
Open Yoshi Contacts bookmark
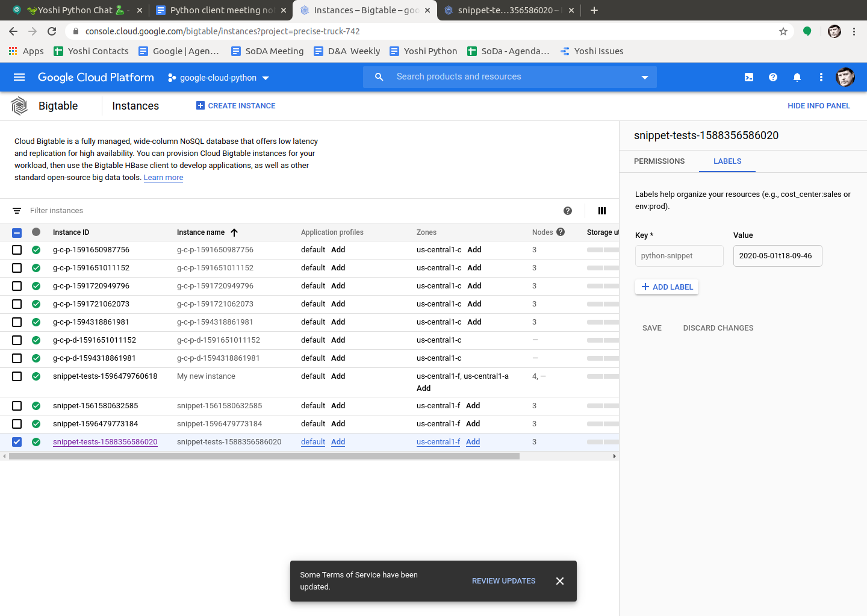(x=91, y=51)
